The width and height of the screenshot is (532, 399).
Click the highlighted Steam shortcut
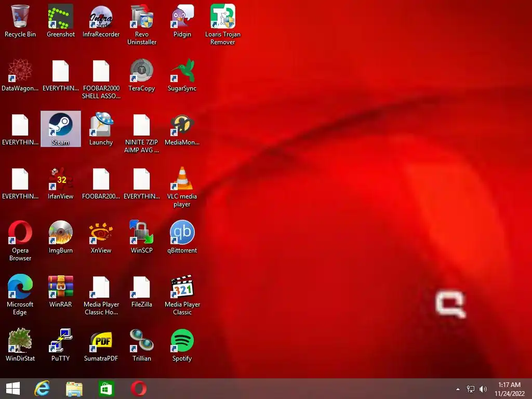click(60, 129)
